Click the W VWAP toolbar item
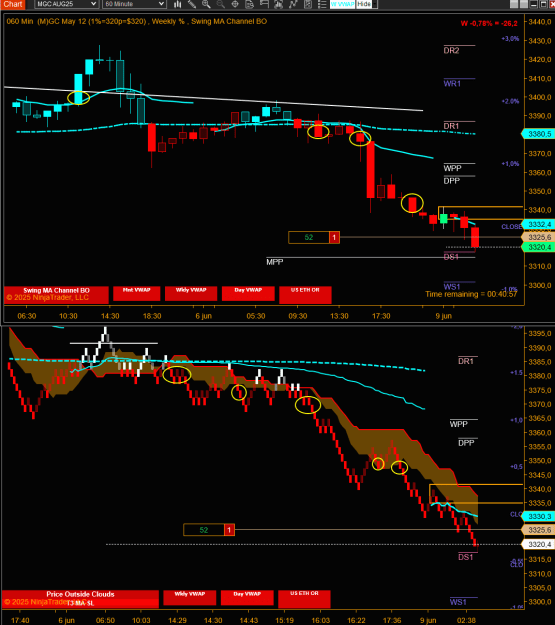 point(342,4)
